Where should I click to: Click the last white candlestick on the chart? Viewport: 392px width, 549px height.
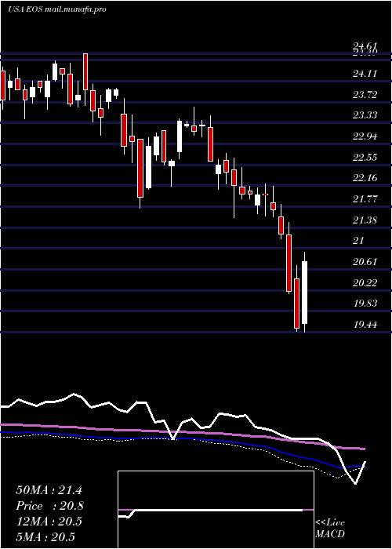coord(304,293)
